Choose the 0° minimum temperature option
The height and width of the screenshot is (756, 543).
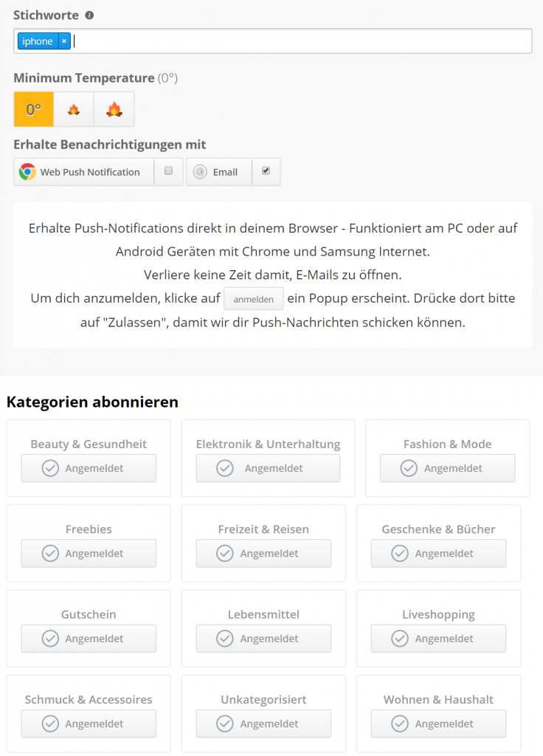click(33, 110)
